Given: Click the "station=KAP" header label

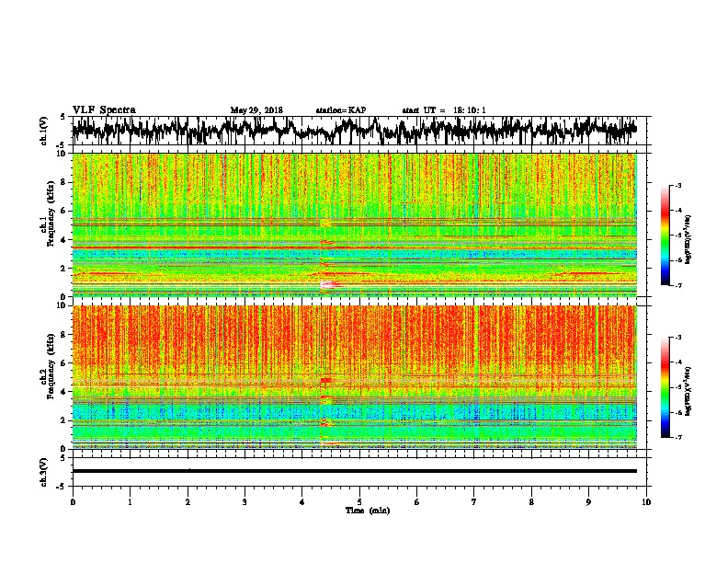Looking at the screenshot, I should click(340, 110).
